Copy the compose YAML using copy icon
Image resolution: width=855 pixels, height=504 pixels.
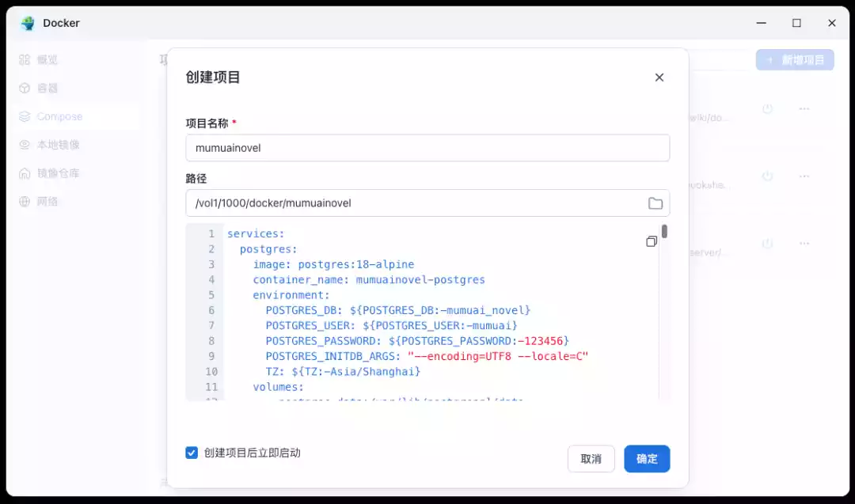(652, 241)
